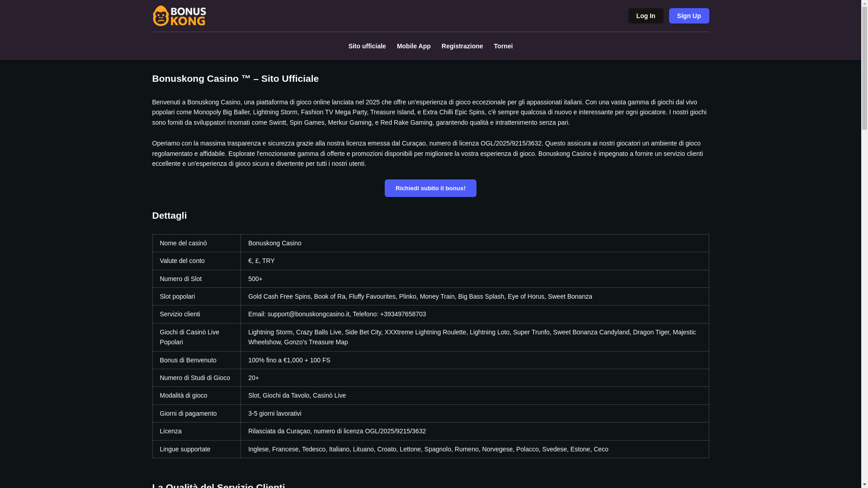Image resolution: width=868 pixels, height=488 pixels.
Task: Click the supported languages list starting with Inglese
Action: coord(475,449)
